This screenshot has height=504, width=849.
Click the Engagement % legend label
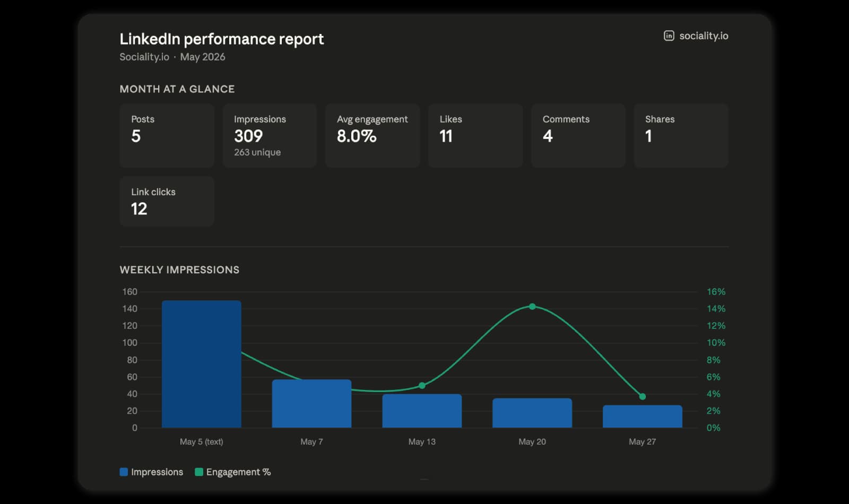click(x=238, y=472)
